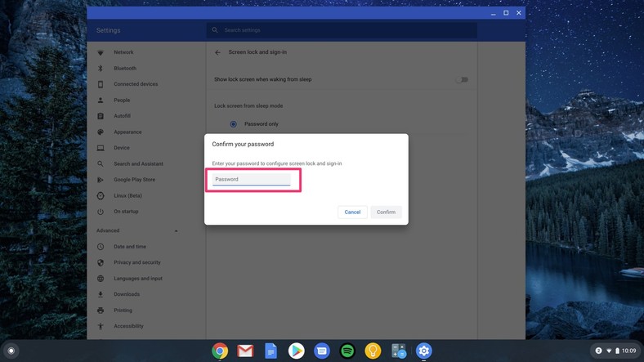Open the Play Store shelf icon
The width and height of the screenshot is (644, 362).
[x=296, y=351]
